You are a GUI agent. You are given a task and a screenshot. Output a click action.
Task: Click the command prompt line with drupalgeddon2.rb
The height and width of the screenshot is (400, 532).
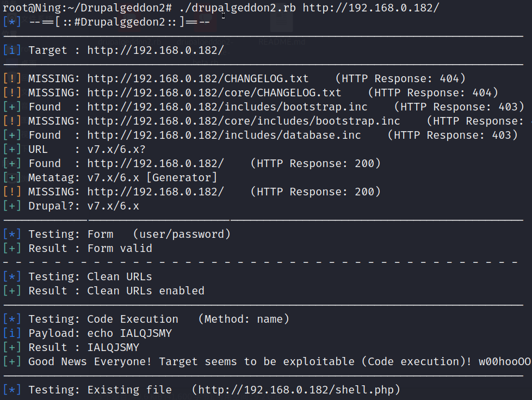click(x=221, y=8)
